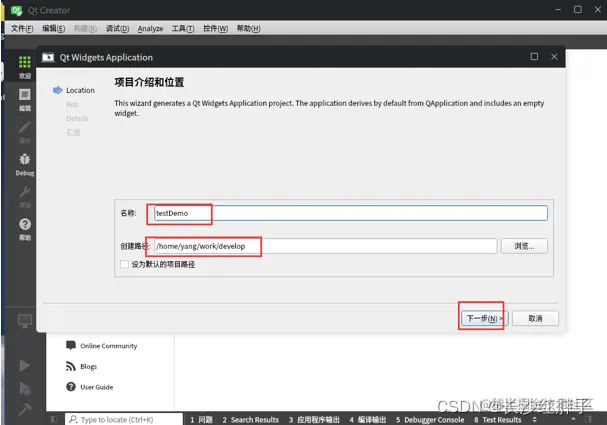Image resolution: width=607 pixels, height=425 pixels.
Task: Click the creation path field /home/yang/work/develop
Action: click(x=326, y=246)
